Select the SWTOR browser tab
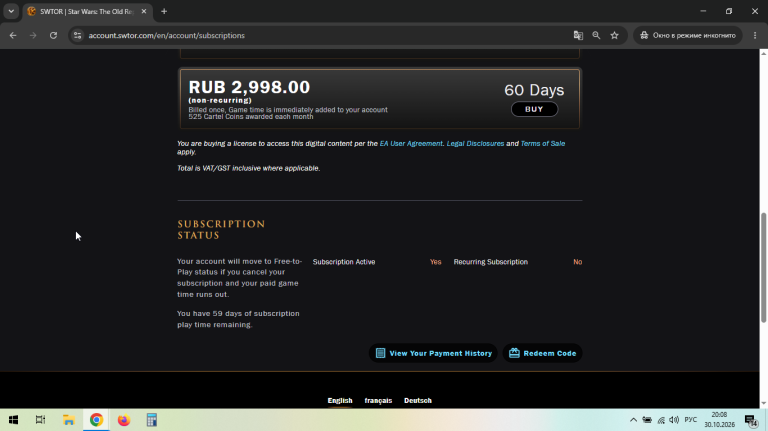 [86, 11]
